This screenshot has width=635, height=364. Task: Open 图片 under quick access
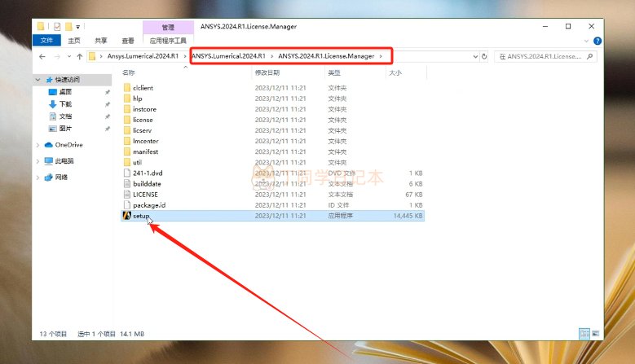[64, 128]
